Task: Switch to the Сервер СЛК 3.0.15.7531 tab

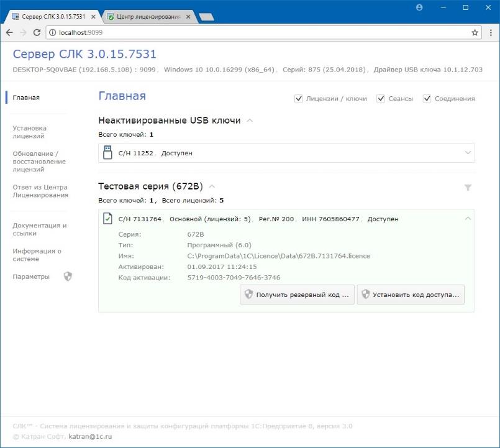Action: click(53, 17)
